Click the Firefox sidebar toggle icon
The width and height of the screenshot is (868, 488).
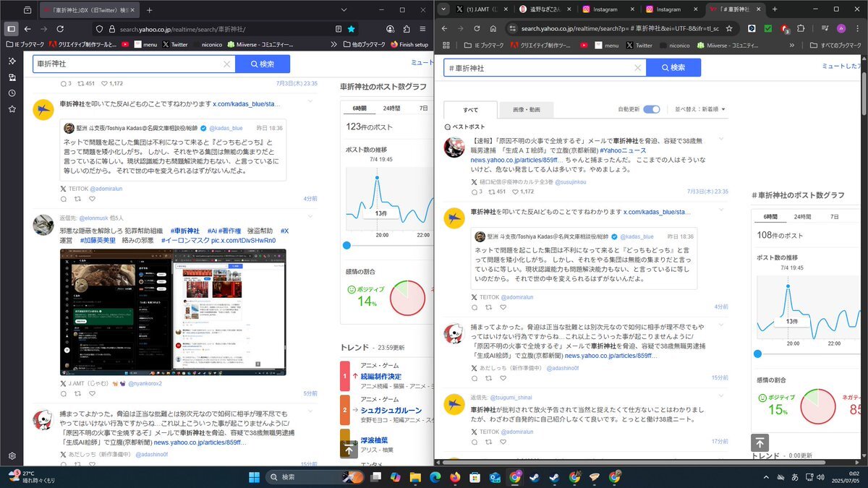(x=11, y=29)
